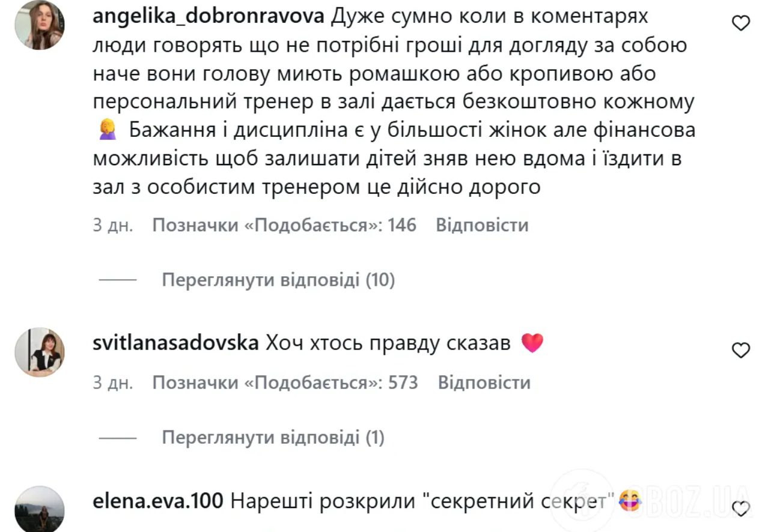This screenshot has width=765, height=532.
Task: View the 146 likes on angelika's comment
Action: point(284,225)
